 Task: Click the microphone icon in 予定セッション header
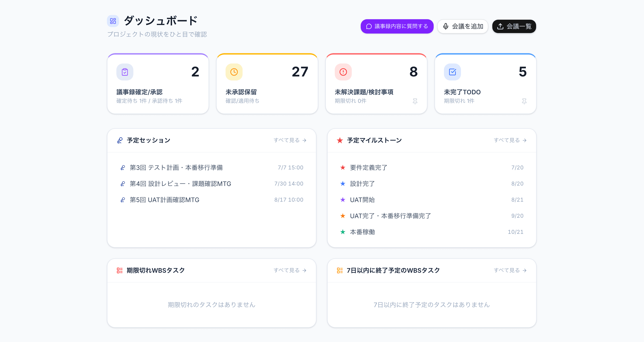pyautogui.click(x=120, y=140)
